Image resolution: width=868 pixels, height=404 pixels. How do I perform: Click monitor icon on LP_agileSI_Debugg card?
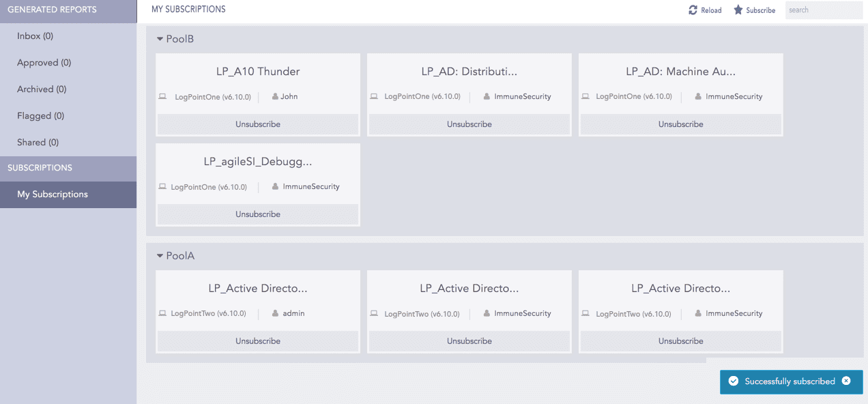pos(162,187)
